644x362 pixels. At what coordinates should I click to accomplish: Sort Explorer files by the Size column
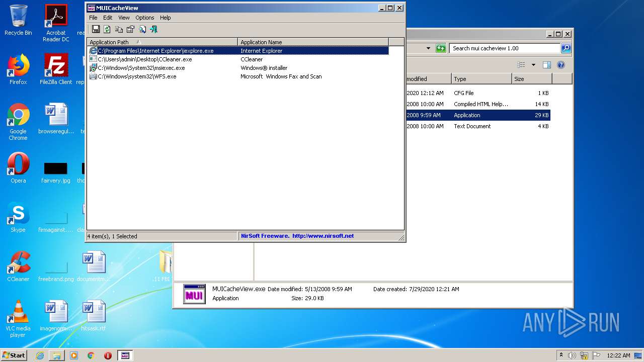click(532, 79)
